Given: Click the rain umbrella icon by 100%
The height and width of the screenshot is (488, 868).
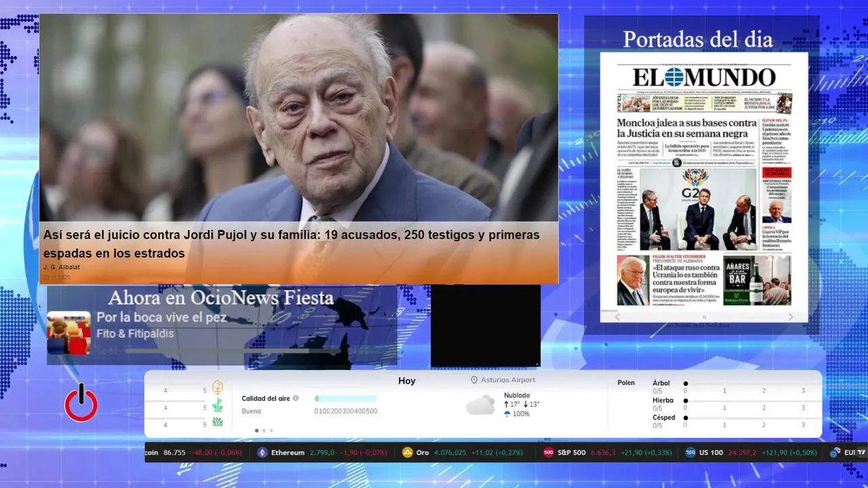Looking at the screenshot, I should [507, 413].
